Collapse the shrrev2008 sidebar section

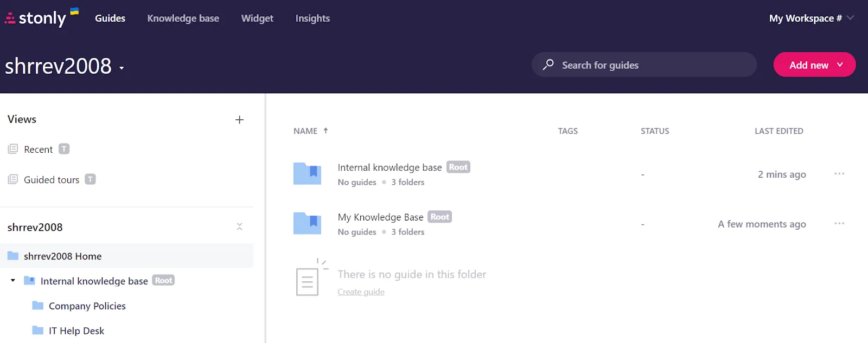click(x=239, y=227)
